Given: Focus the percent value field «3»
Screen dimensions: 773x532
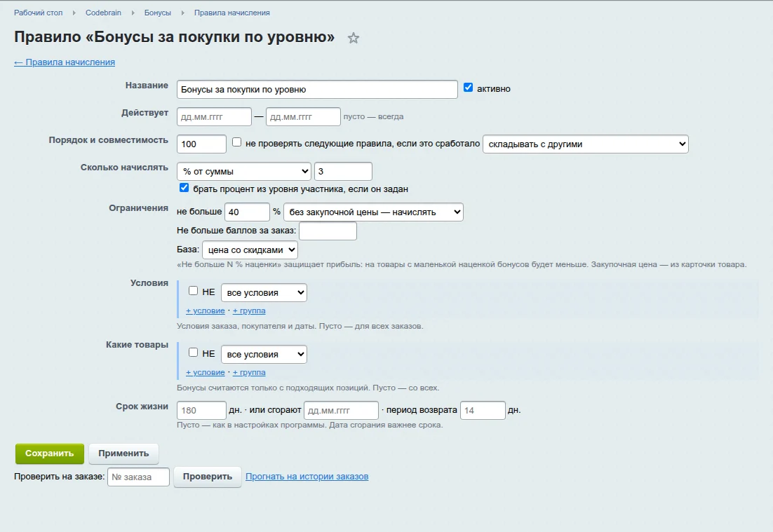Looking at the screenshot, I should [x=343, y=172].
